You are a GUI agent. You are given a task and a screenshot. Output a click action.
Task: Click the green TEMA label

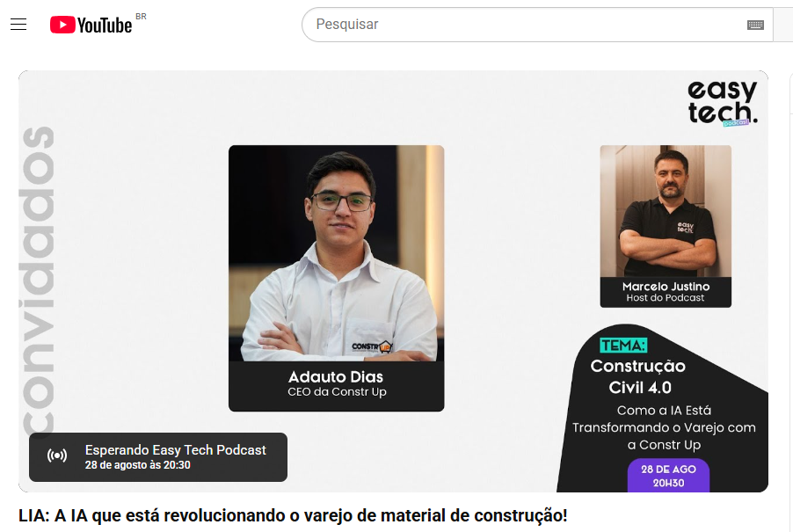tap(623, 346)
